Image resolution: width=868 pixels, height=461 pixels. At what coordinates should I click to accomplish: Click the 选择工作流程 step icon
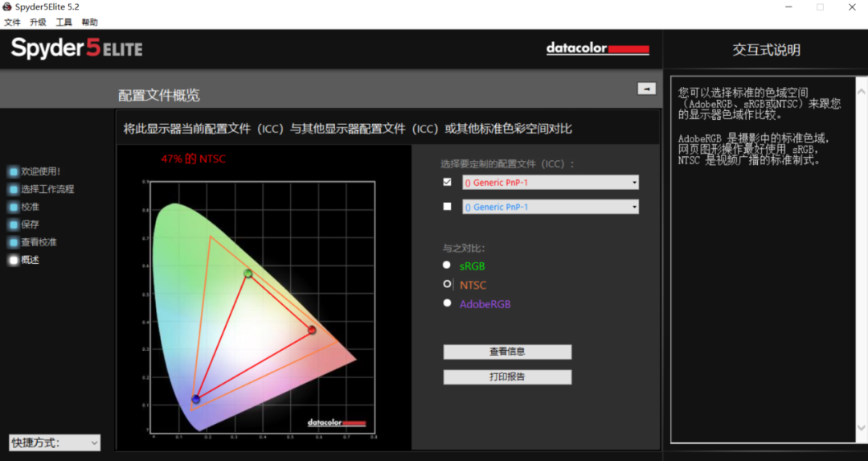coord(14,189)
